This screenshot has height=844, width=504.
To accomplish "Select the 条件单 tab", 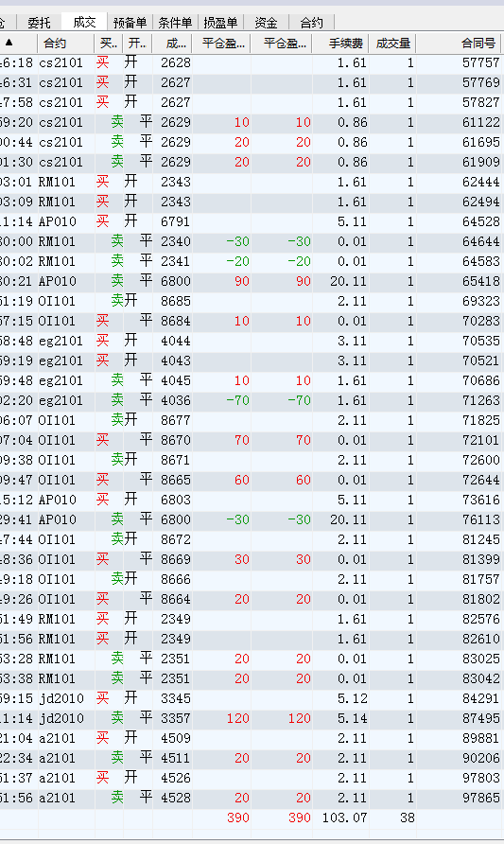I will (x=175, y=23).
